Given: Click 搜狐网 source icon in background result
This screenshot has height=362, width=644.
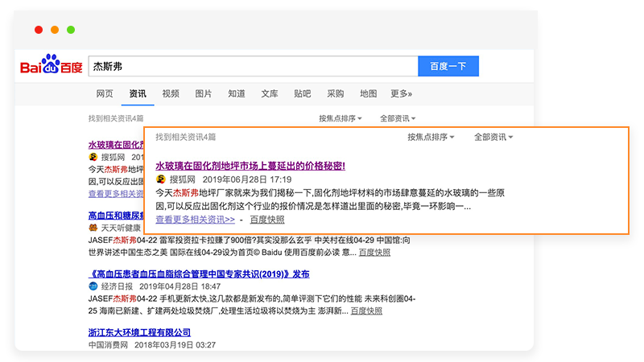Looking at the screenshot, I should 93,157.
